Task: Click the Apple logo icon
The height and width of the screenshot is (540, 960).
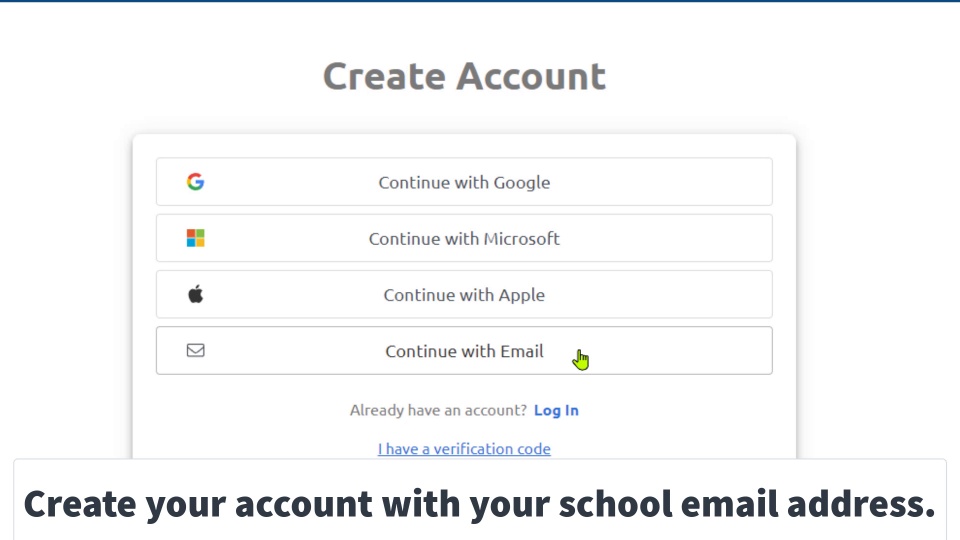Action: pos(195,294)
